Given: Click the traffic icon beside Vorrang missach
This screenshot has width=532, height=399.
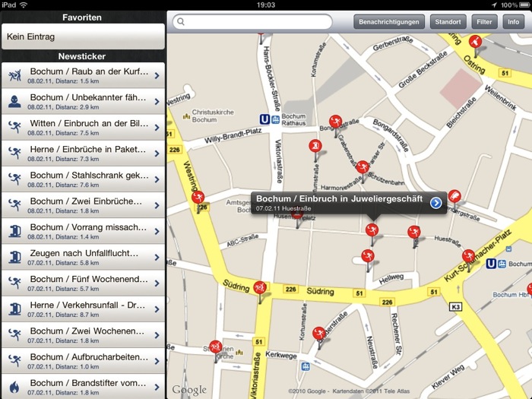Looking at the screenshot, I should point(14,230).
